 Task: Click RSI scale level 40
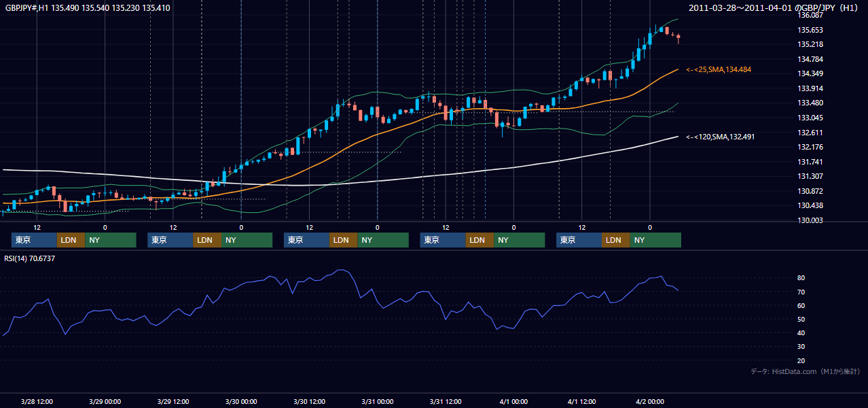[x=801, y=333]
